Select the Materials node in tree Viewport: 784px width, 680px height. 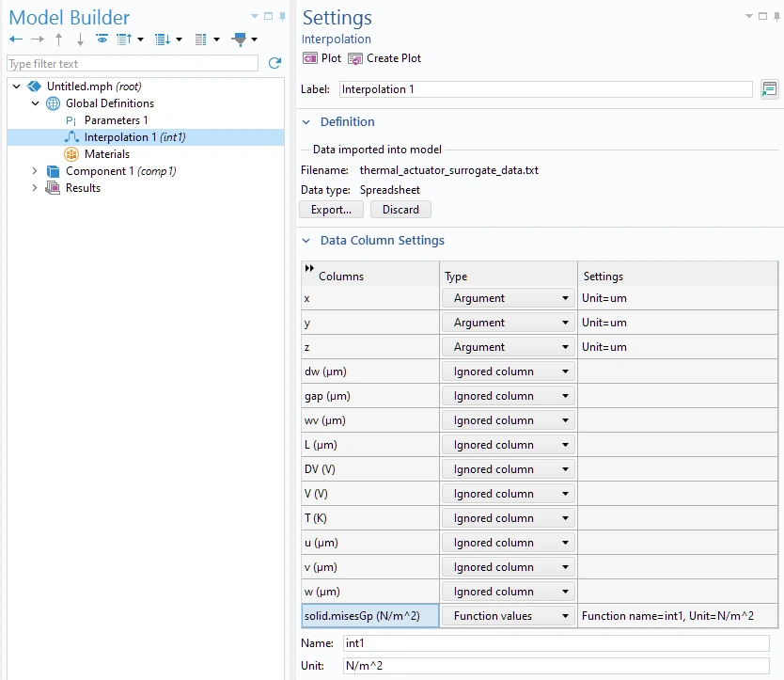pyautogui.click(x=106, y=154)
